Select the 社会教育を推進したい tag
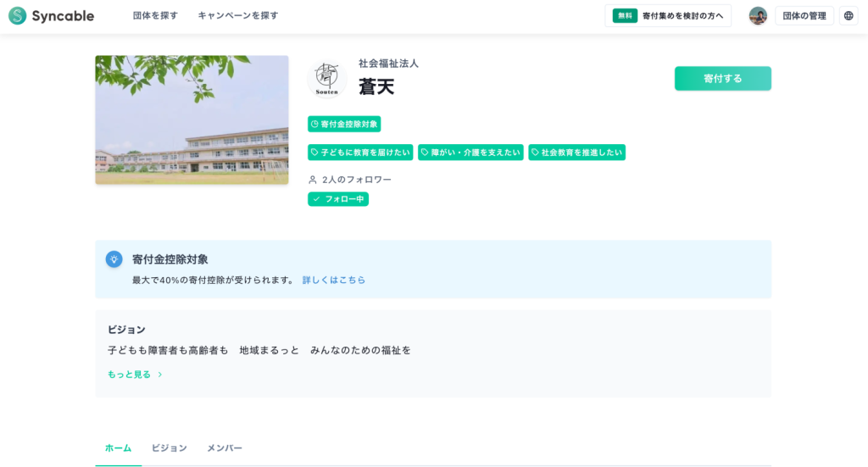The image size is (868, 467). (576, 153)
